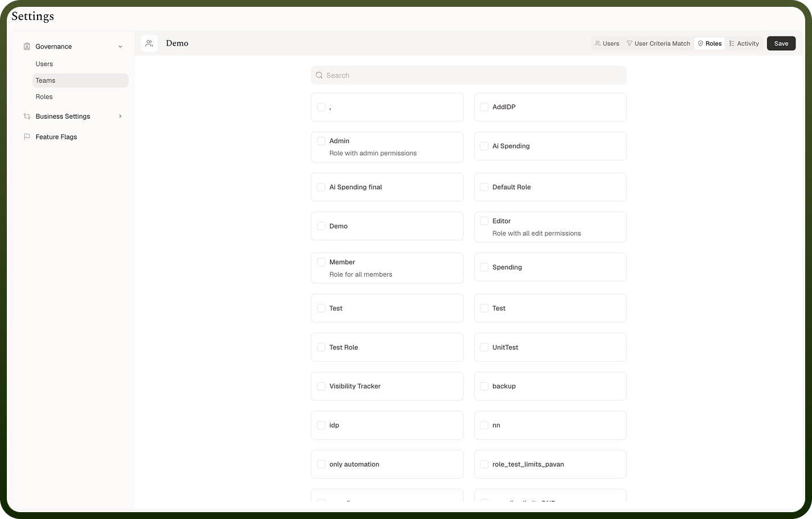Image resolution: width=812 pixels, height=519 pixels.
Task: Select Teams in the sidebar
Action: tap(80, 80)
